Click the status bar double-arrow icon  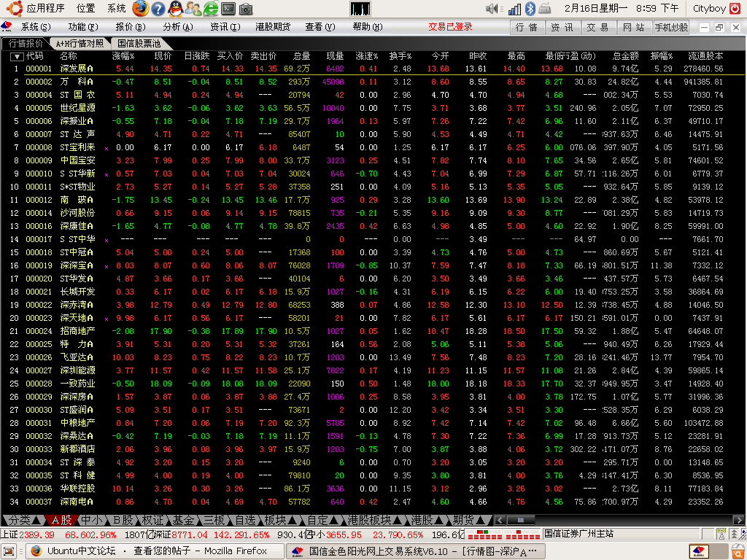pyautogui.click(x=734, y=534)
